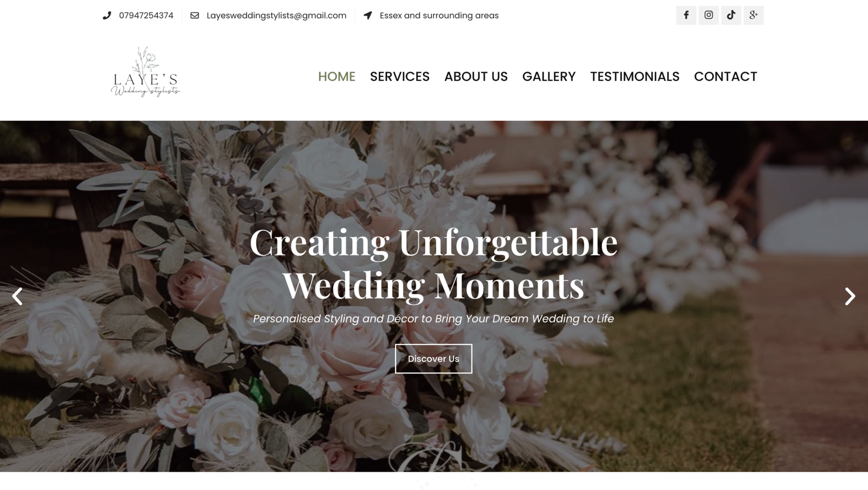
Task: Click the Laye's Wedding Stylists logo
Action: (145, 72)
